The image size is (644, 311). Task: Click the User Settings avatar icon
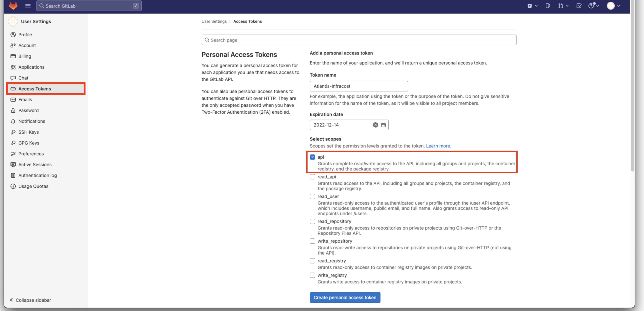click(x=13, y=21)
